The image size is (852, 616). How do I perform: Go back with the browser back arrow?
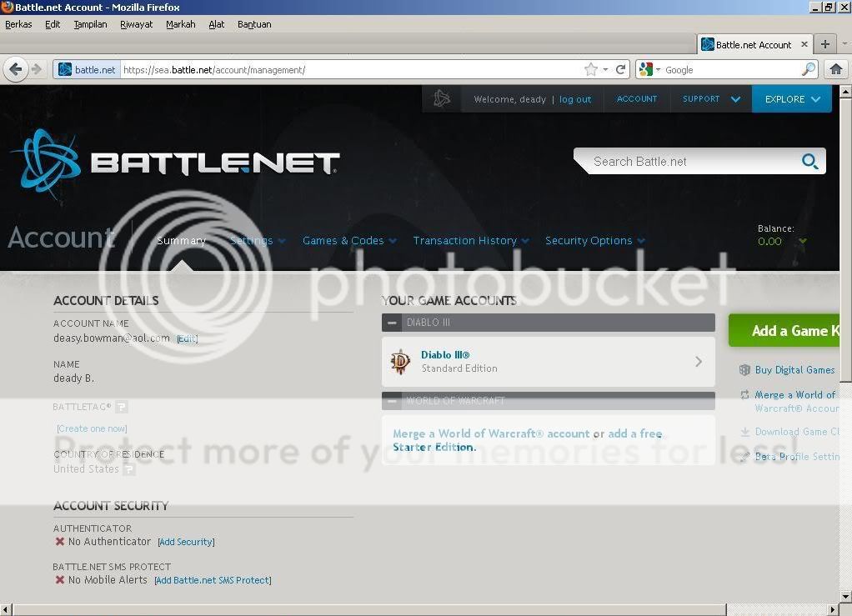click(16, 69)
